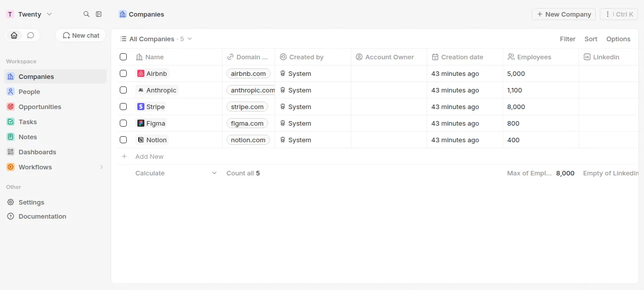Image resolution: width=644 pixels, height=290 pixels.
Task: Open the Calculate dropdown under Name column
Action: tap(176, 173)
